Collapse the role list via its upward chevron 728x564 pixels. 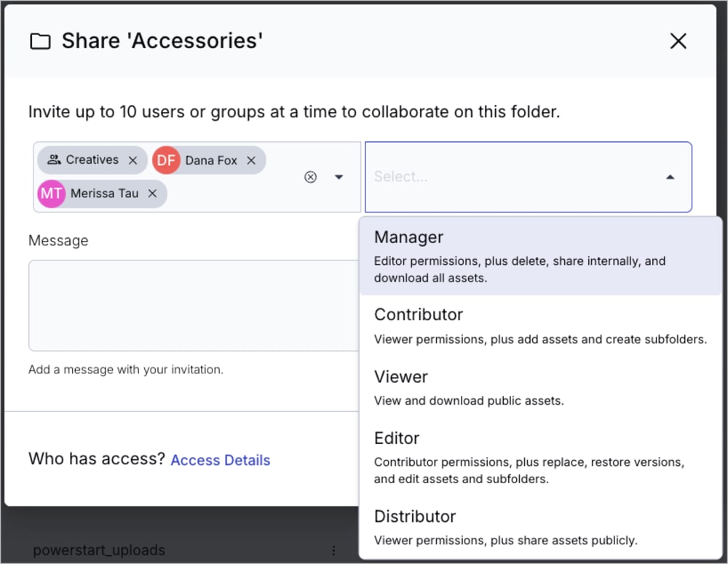tap(670, 177)
